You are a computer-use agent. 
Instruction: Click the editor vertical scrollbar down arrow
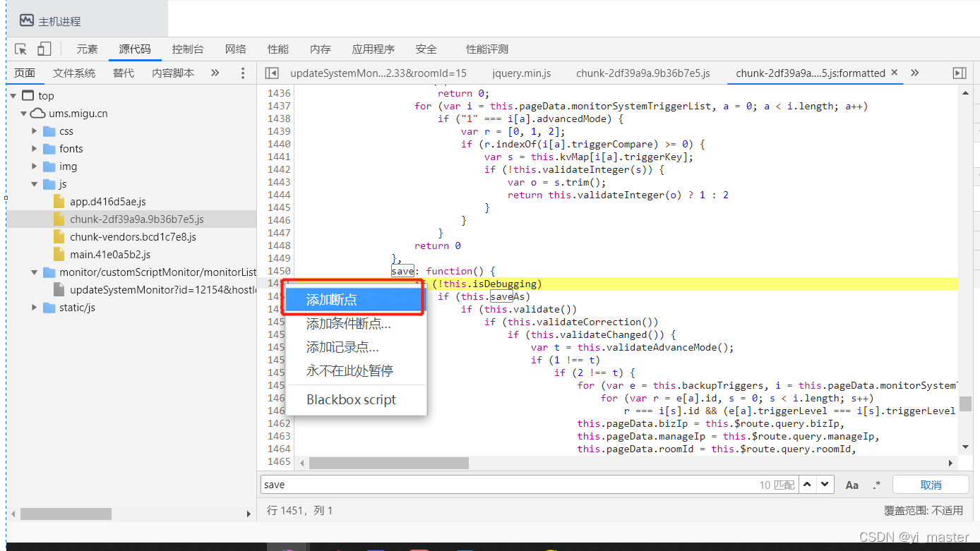(965, 447)
